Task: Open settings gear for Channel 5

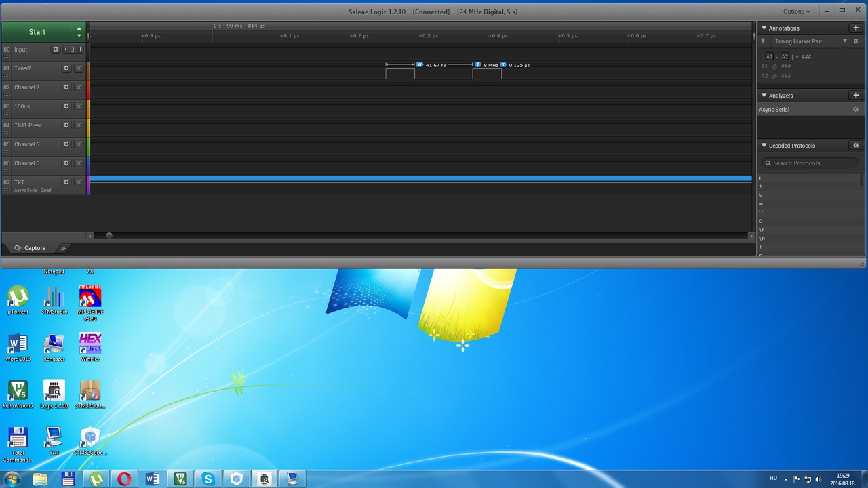Action: coord(66,144)
